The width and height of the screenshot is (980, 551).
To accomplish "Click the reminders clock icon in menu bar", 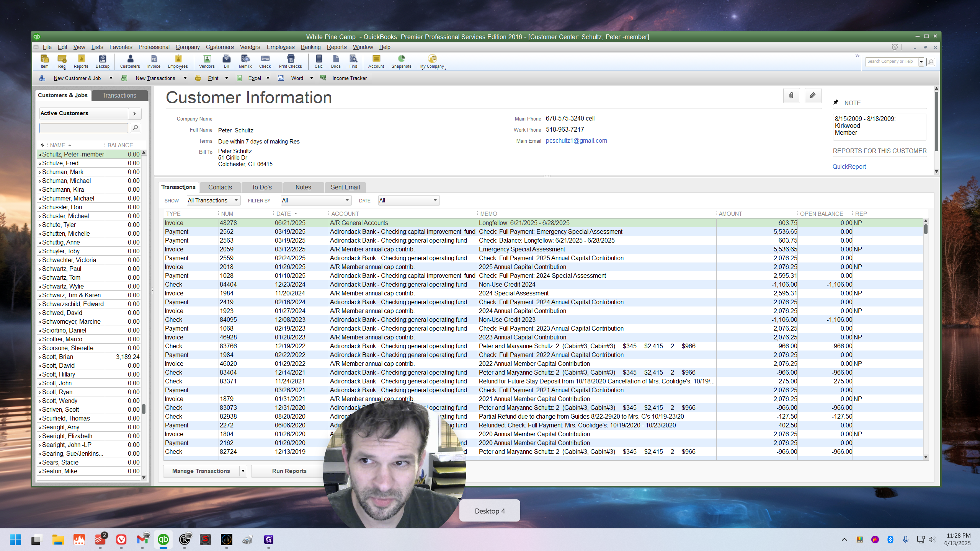I will click(x=895, y=47).
